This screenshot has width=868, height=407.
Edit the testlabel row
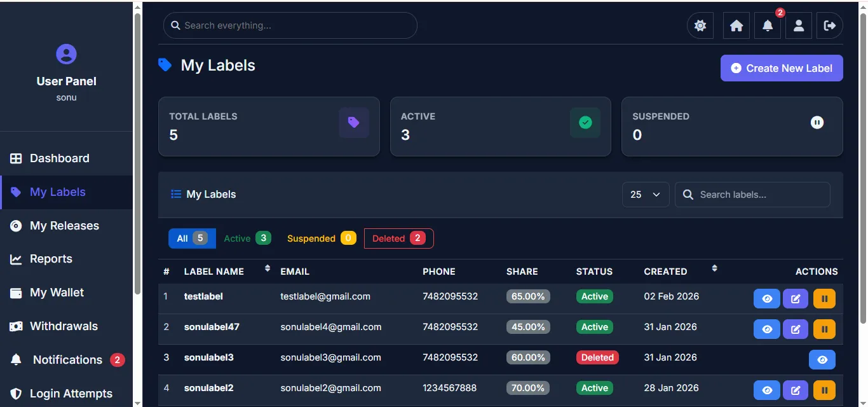(796, 298)
